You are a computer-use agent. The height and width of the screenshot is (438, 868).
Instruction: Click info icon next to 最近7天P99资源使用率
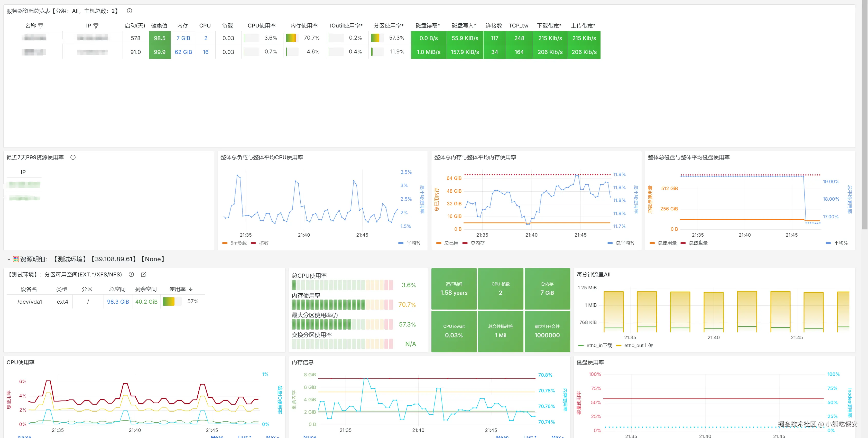[73, 157]
